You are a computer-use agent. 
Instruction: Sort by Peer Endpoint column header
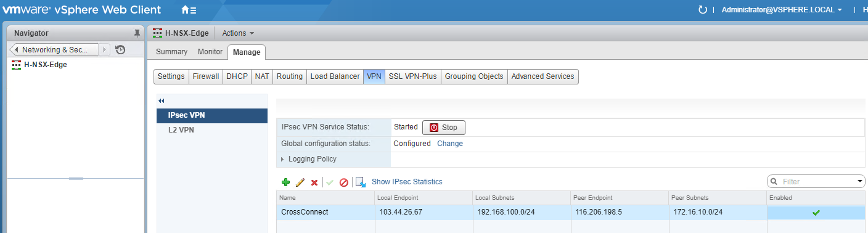[620, 198]
